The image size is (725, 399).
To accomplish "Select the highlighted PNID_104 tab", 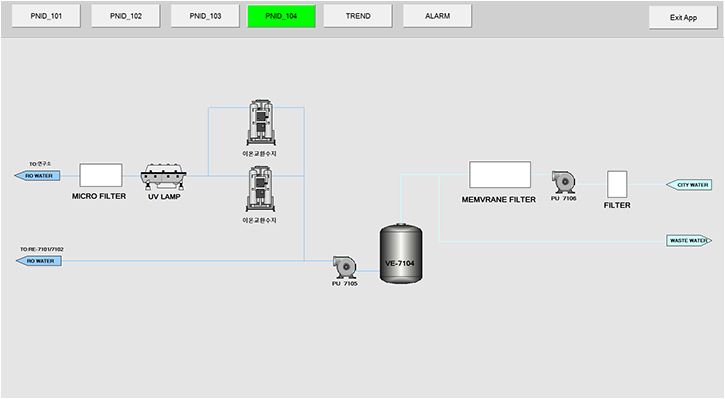I will 281,16.
